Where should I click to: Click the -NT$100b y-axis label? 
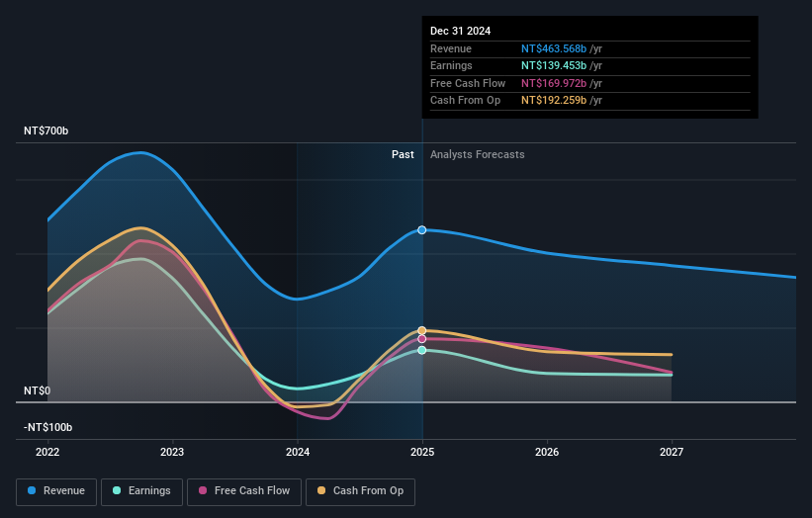tap(48, 427)
